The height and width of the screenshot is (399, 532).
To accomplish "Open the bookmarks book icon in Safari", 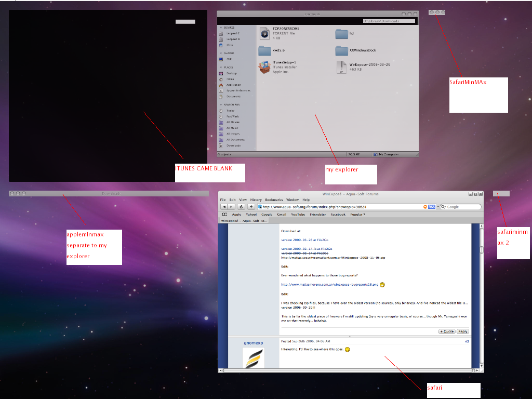I will (224, 214).
